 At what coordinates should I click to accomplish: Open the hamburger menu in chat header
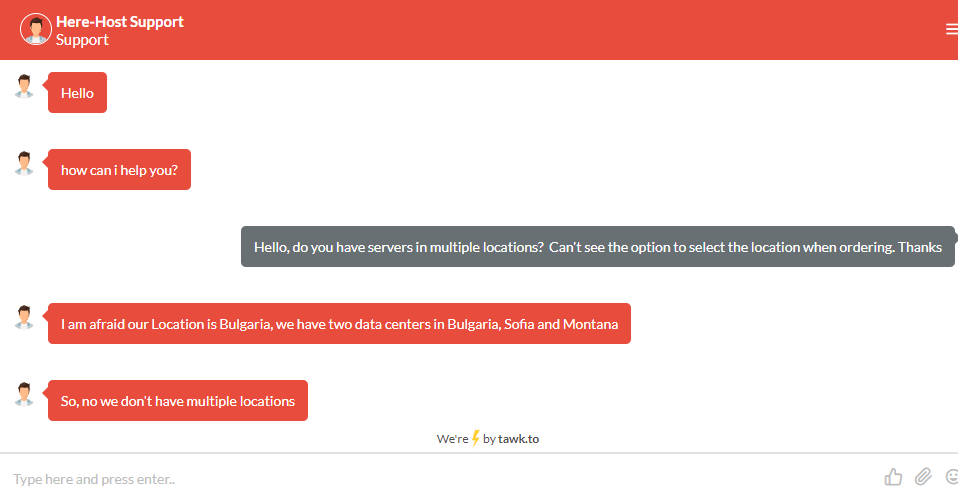click(x=951, y=29)
